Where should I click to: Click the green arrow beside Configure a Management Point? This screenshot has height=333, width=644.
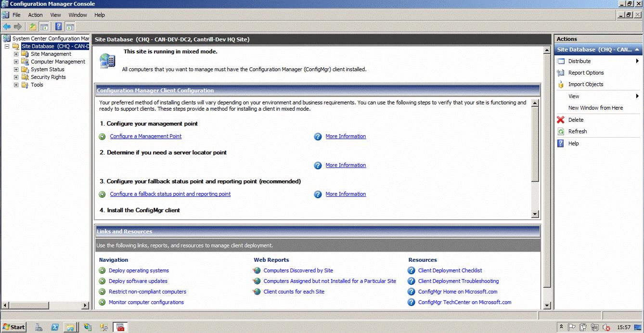pyautogui.click(x=102, y=136)
